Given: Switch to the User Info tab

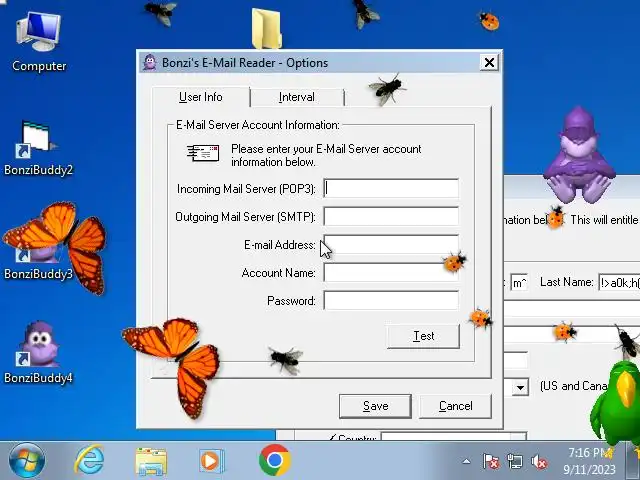Looking at the screenshot, I should [x=201, y=97].
